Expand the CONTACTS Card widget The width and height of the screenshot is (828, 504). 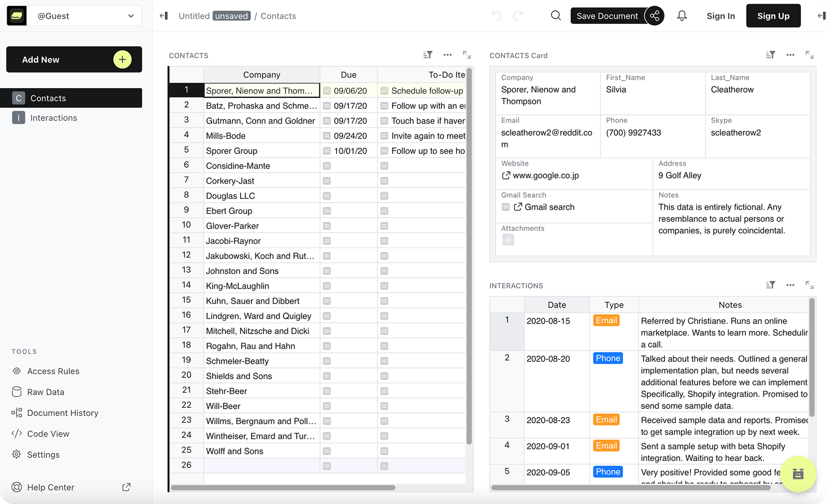pyautogui.click(x=810, y=55)
